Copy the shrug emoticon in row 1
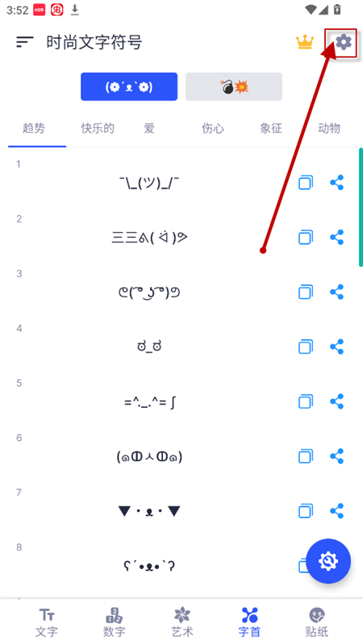The height and width of the screenshot is (644, 363). 306,182
